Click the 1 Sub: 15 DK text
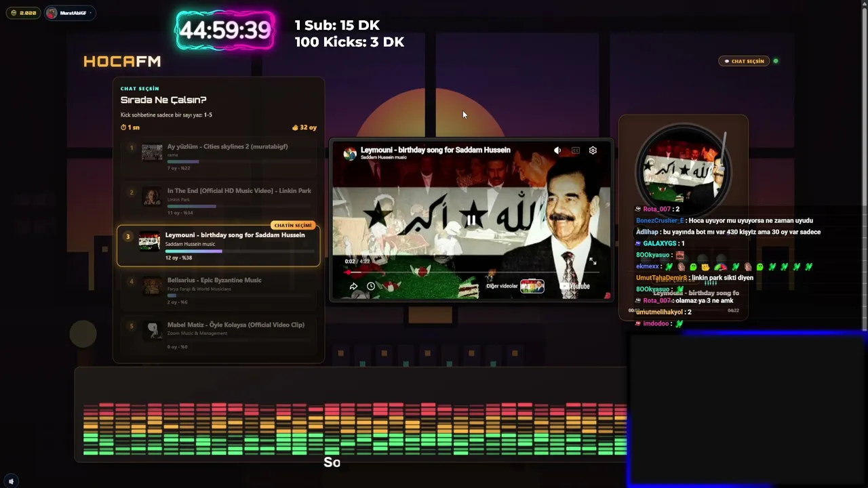The height and width of the screenshot is (488, 868). coord(337,25)
